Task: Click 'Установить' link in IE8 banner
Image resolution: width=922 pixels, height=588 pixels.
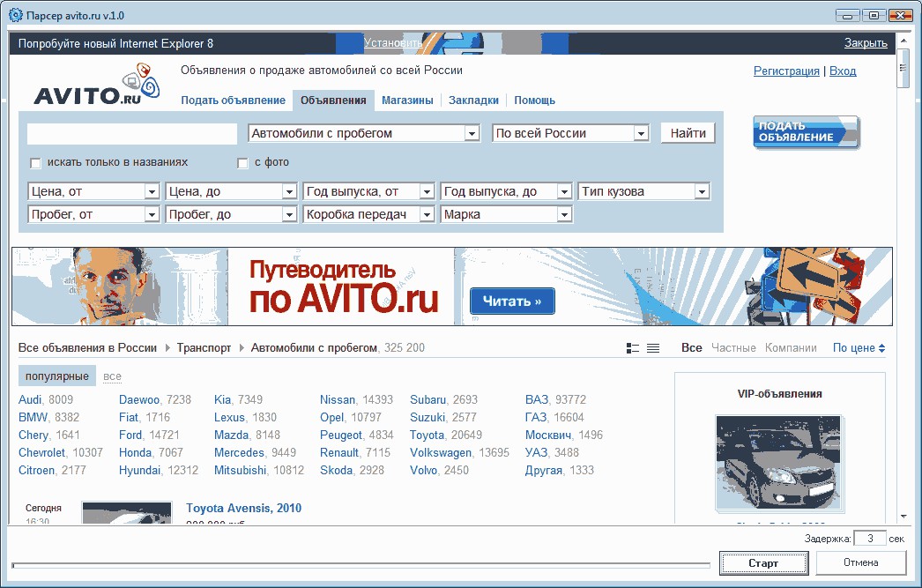Action: [x=393, y=43]
